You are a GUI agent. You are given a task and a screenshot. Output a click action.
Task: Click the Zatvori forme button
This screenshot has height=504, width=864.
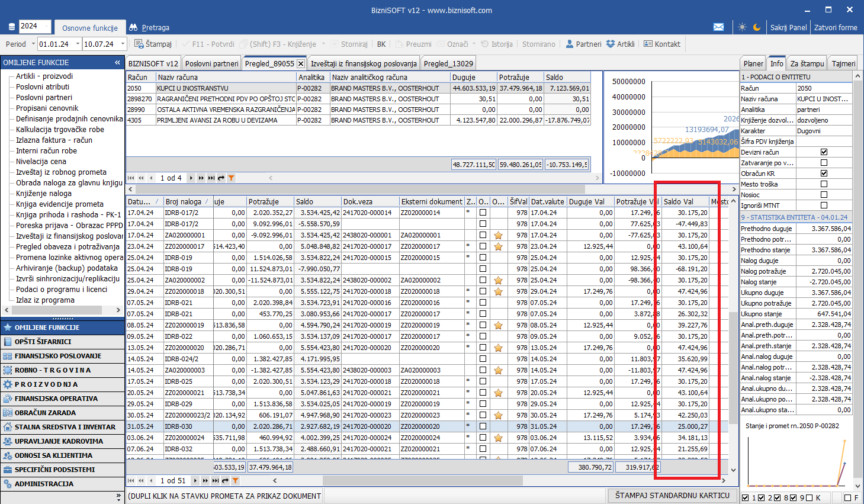(x=835, y=27)
